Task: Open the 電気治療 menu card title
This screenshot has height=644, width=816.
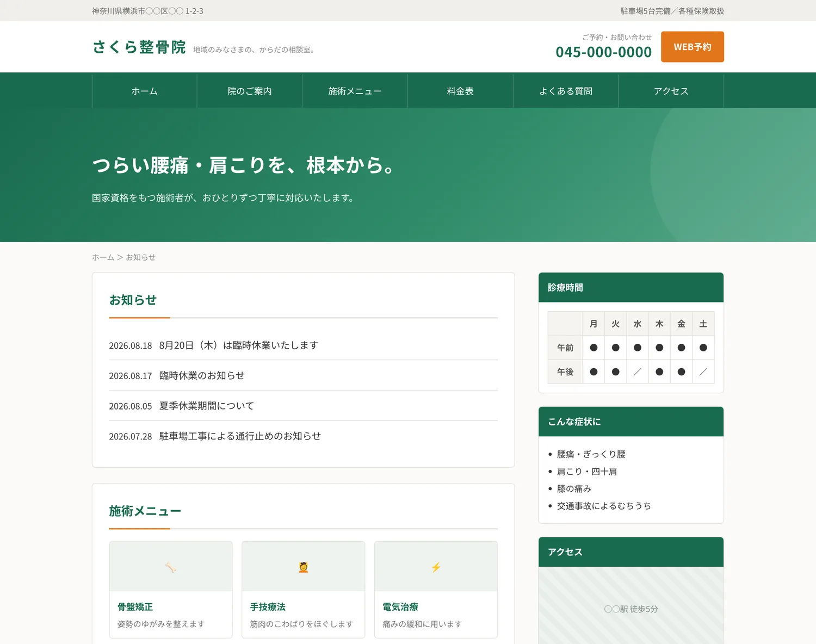Action: tap(400, 607)
